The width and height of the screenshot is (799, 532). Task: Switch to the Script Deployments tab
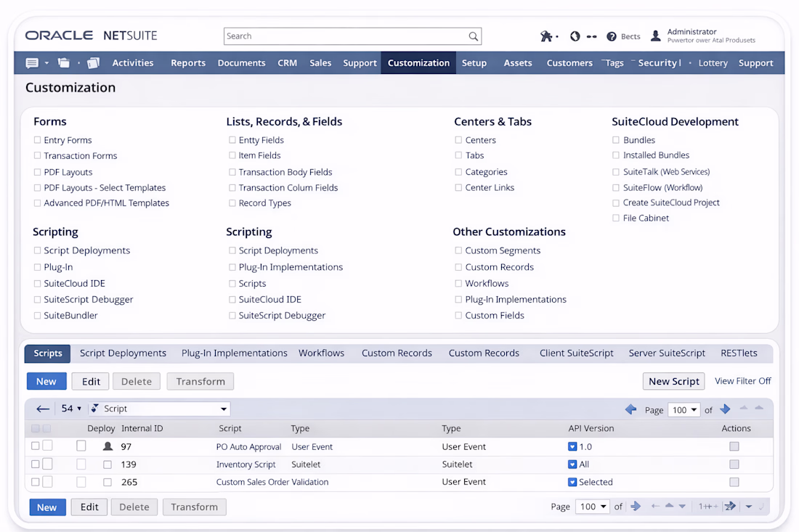click(123, 353)
